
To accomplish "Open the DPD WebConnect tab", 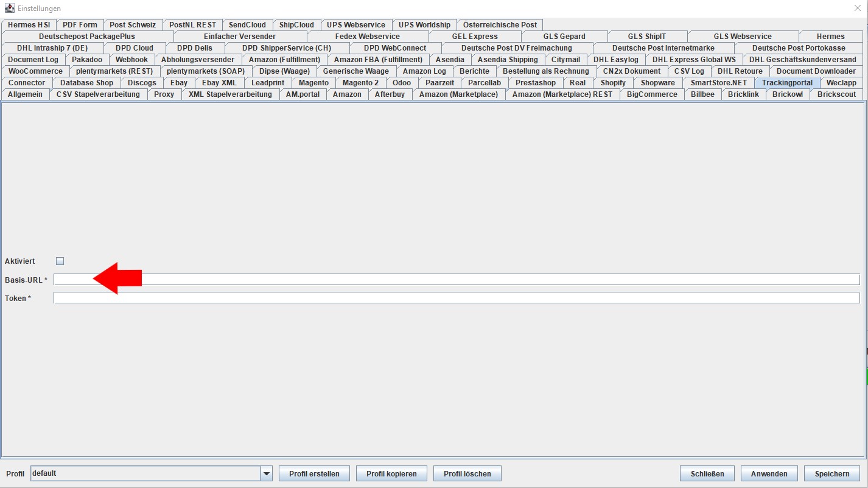I will click(395, 48).
